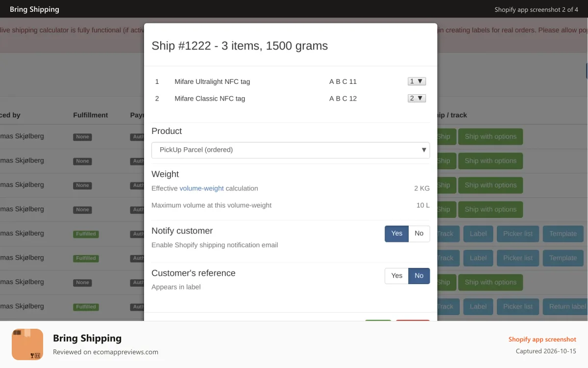The image size is (588, 368).
Task: Click the Weight section heading
Action: click(165, 174)
